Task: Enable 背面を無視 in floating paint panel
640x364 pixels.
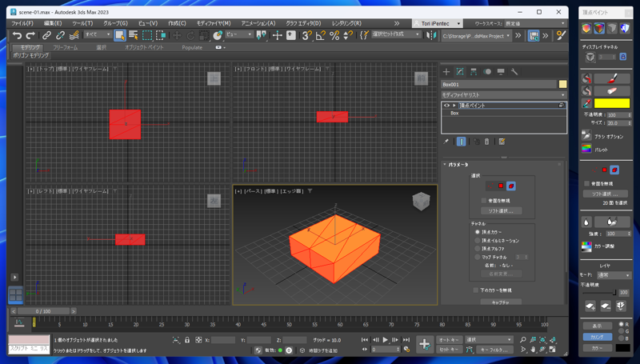Action: (x=587, y=184)
